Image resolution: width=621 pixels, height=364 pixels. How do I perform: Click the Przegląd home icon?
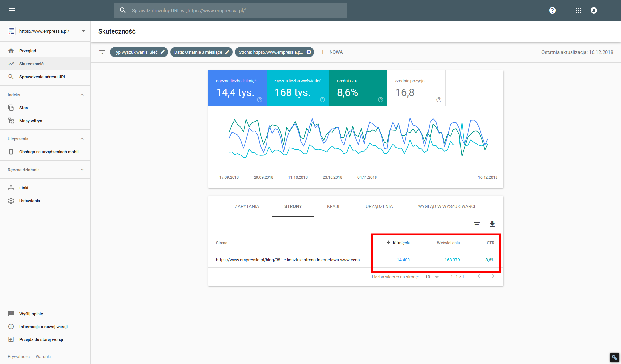(11, 51)
